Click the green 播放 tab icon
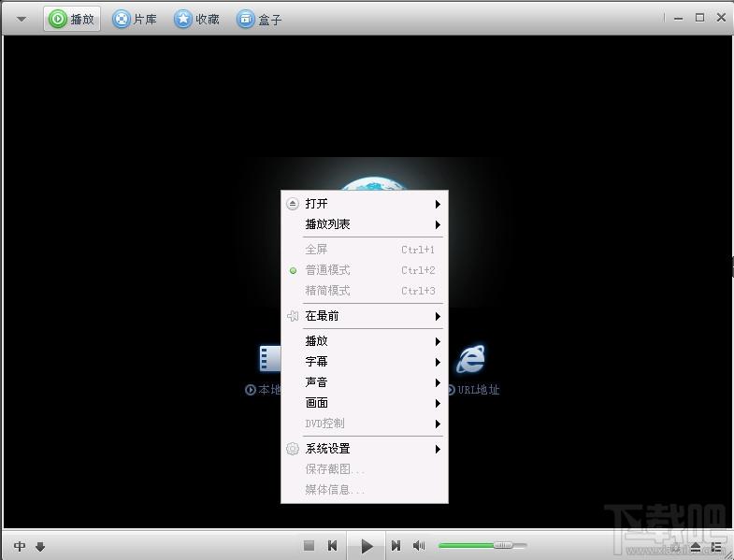The image size is (734, 560). [x=58, y=19]
